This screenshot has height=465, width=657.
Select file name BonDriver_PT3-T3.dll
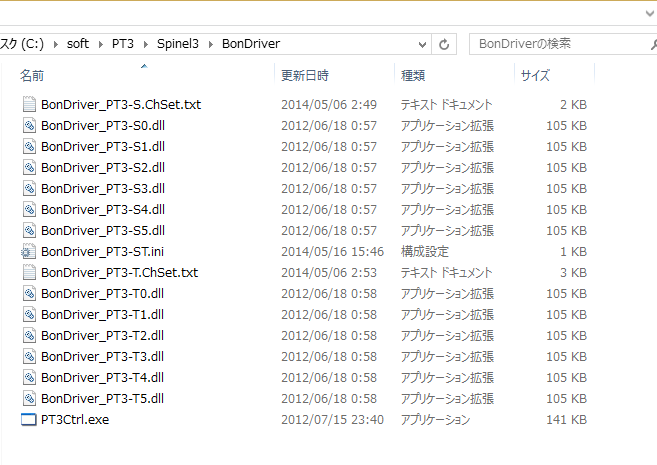103,356
